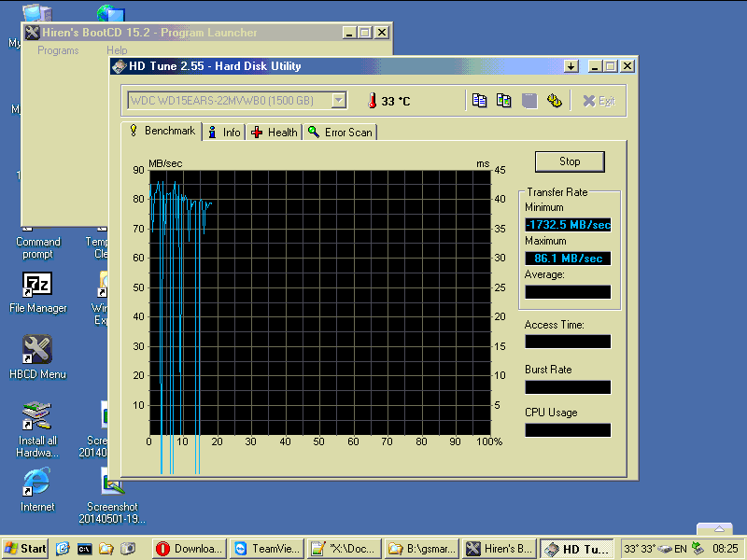Click the empty Average value field
Viewport: 747px width, 560px height.
568,292
